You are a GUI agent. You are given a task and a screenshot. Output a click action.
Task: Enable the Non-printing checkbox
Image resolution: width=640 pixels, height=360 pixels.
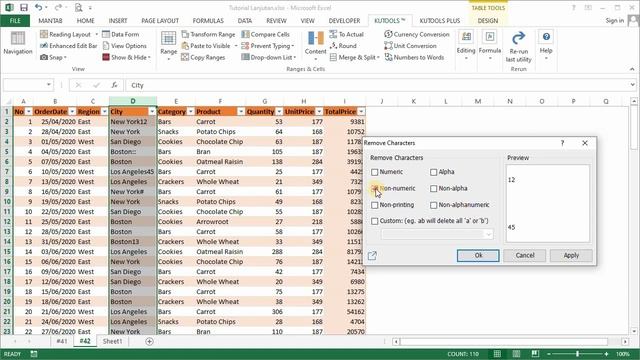375,205
